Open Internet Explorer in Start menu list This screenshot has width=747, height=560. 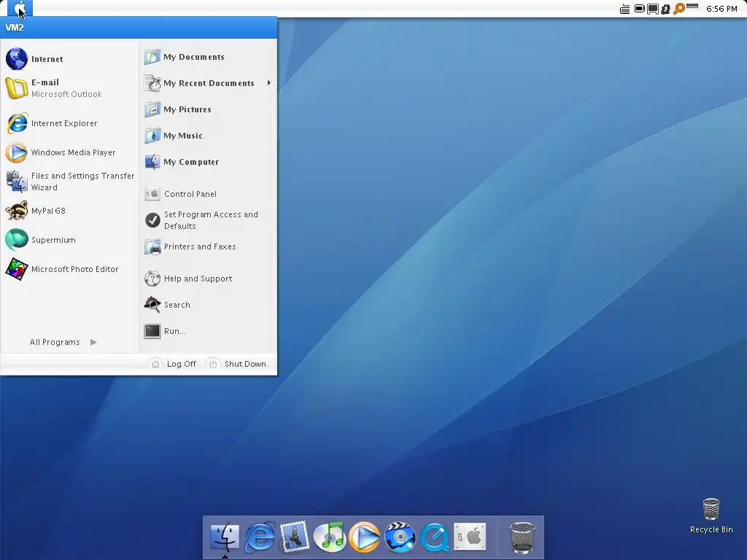(x=69, y=123)
